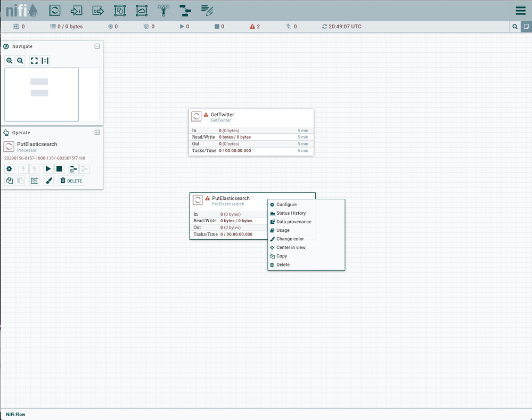The width and height of the screenshot is (532, 420).
Task: Open the global hamburger menu
Action: 520,11
